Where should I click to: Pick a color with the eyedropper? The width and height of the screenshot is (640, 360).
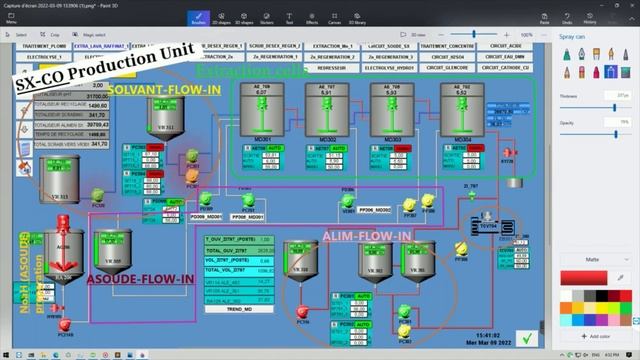620,278
